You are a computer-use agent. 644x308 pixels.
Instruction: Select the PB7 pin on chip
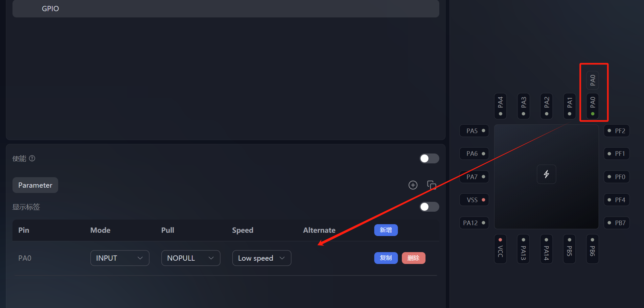click(617, 223)
